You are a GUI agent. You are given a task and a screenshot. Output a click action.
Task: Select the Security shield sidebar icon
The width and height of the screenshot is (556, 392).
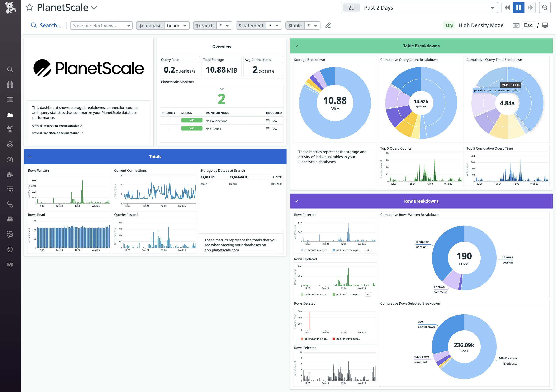[10, 249]
